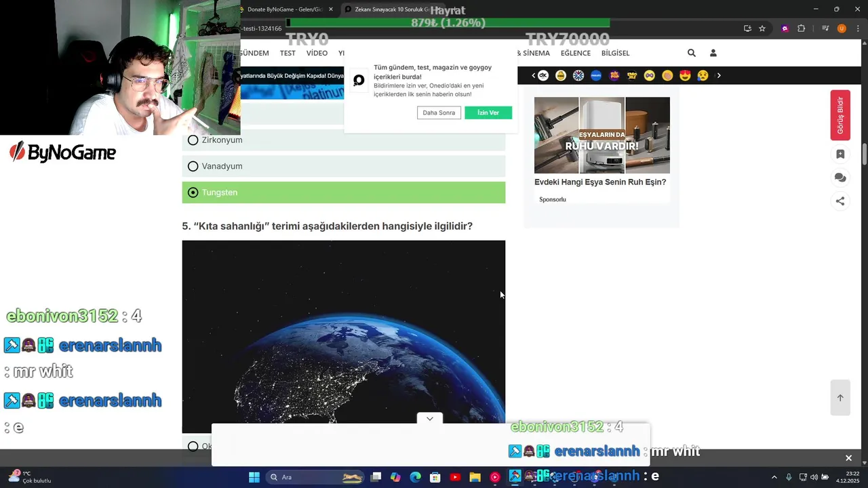The width and height of the screenshot is (868, 488).
Task: Show hidden system tray icons chevron
Action: tap(774, 477)
